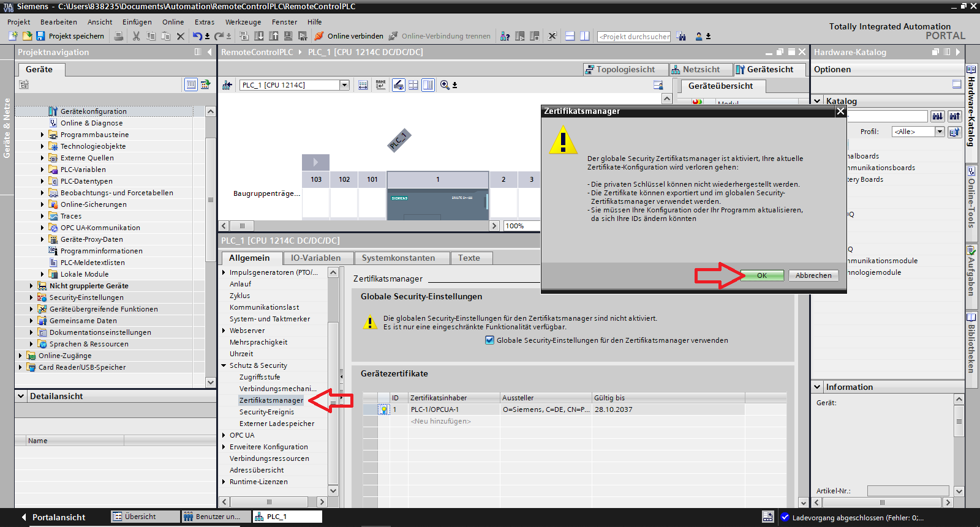Select Online & Diagnose in project tree
Viewport: 980px width, 527px height.
coord(91,123)
